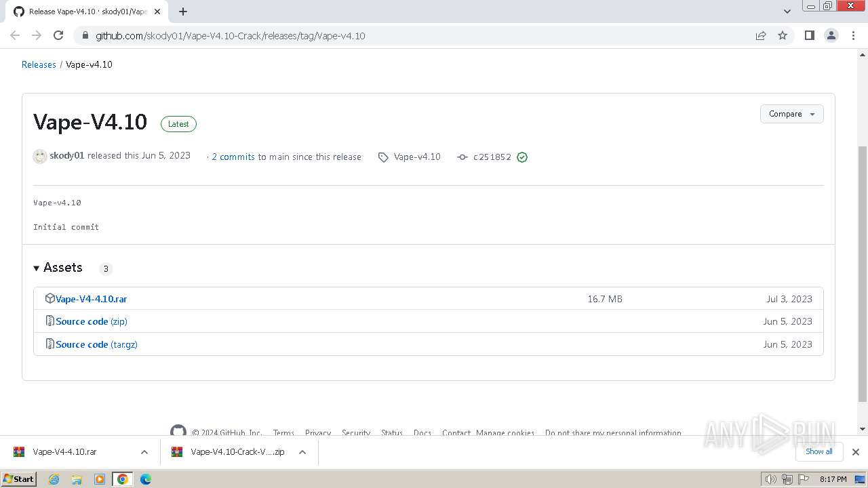Open skody01 profile link
This screenshot has height=488, width=868.
tap(66, 155)
